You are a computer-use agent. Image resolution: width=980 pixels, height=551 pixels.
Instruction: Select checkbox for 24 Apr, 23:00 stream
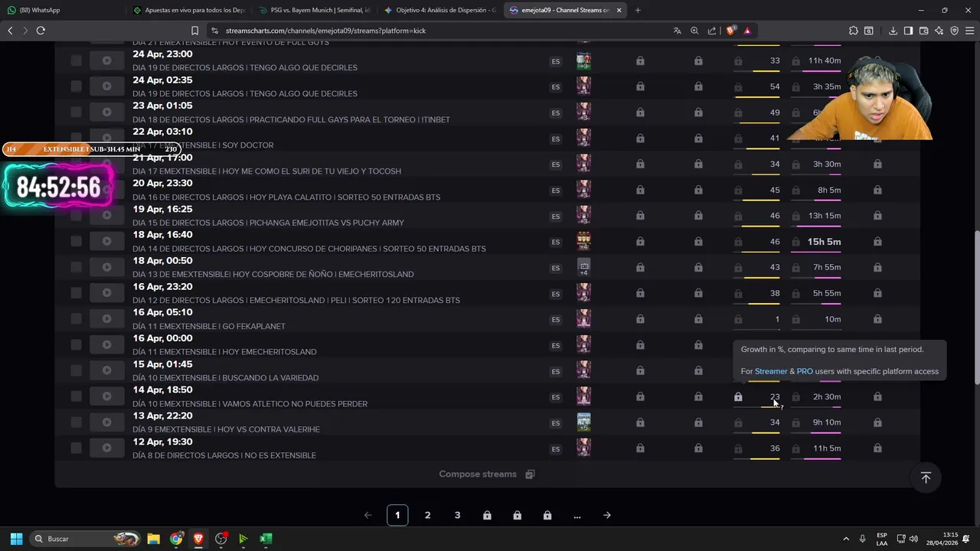point(76,60)
